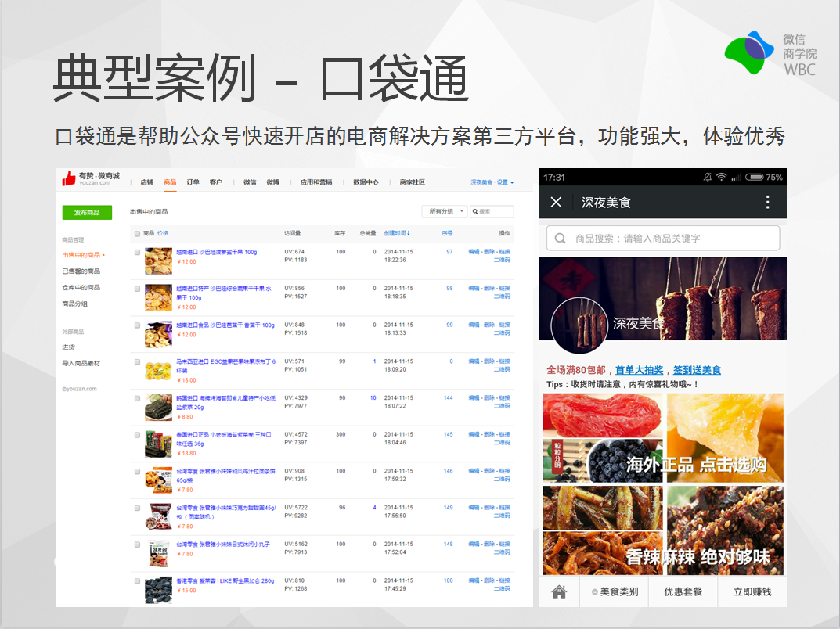Click 编辑 for the product created 18:07:22
The height and width of the screenshot is (629, 840).
[474, 397]
